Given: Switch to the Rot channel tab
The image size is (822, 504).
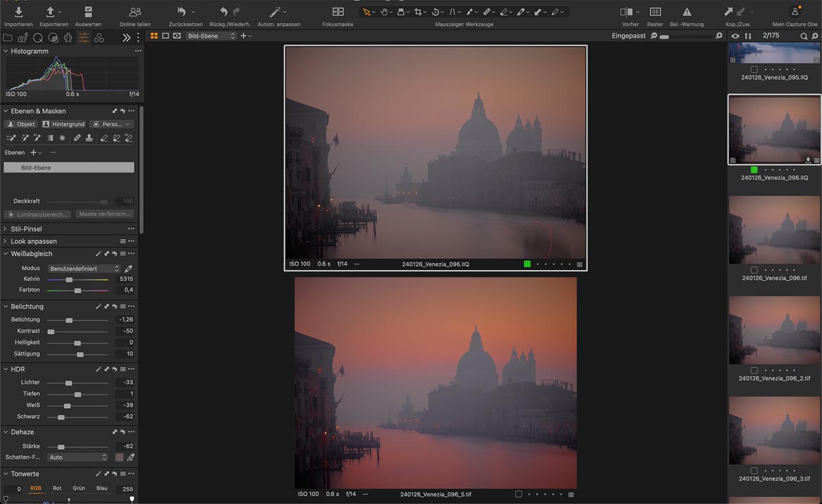Looking at the screenshot, I should click(x=57, y=488).
